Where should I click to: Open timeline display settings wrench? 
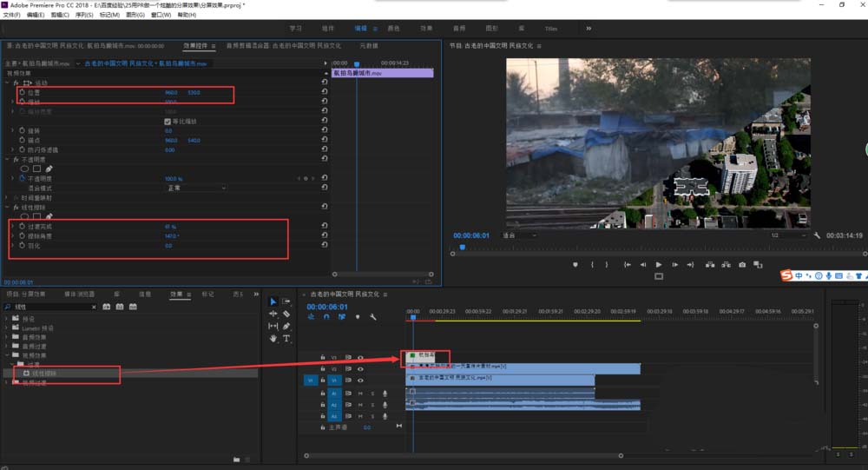pyautogui.click(x=373, y=317)
